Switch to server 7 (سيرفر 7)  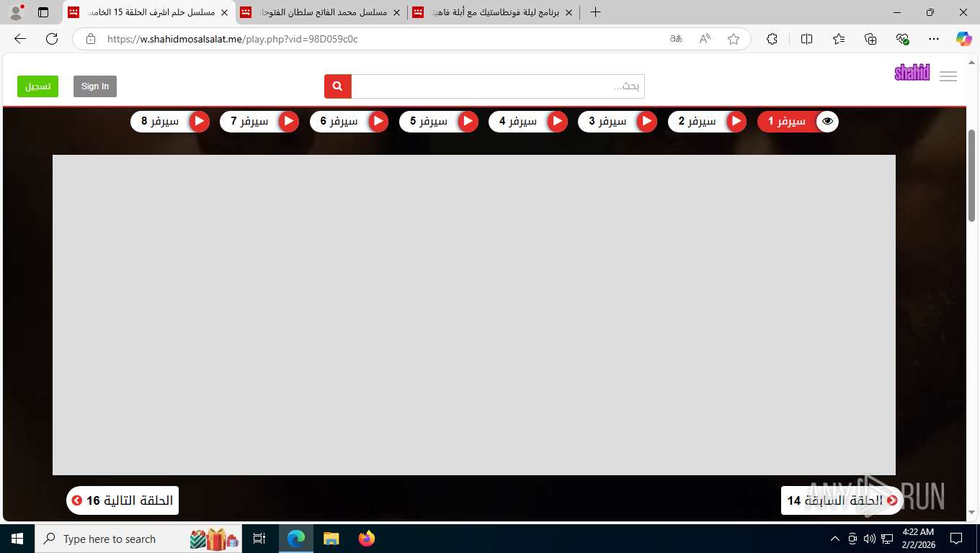point(259,121)
